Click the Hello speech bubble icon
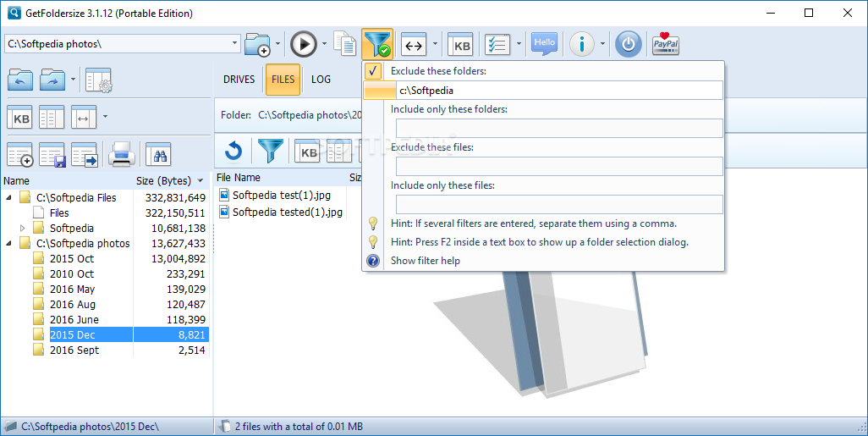The width and height of the screenshot is (868, 436). click(544, 44)
